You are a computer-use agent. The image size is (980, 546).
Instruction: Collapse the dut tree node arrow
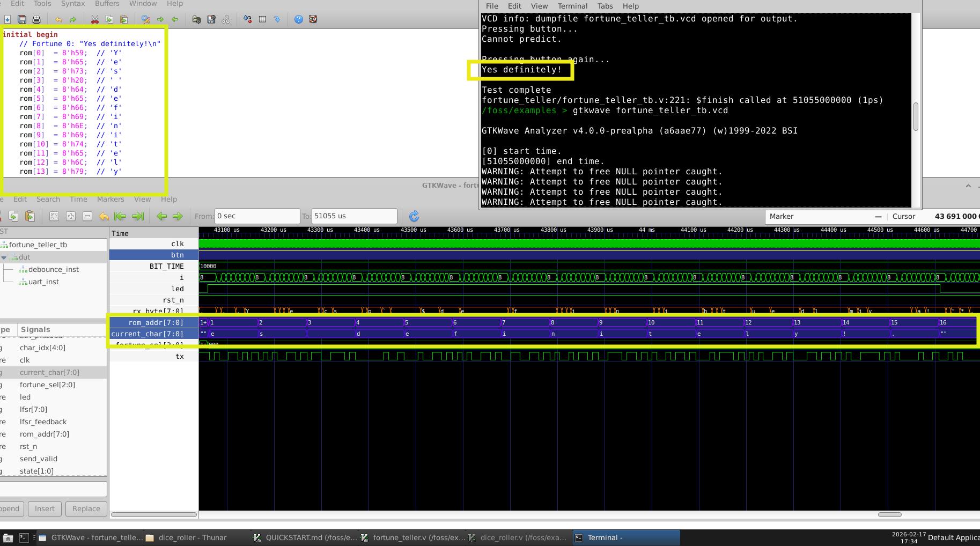[x=4, y=257]
